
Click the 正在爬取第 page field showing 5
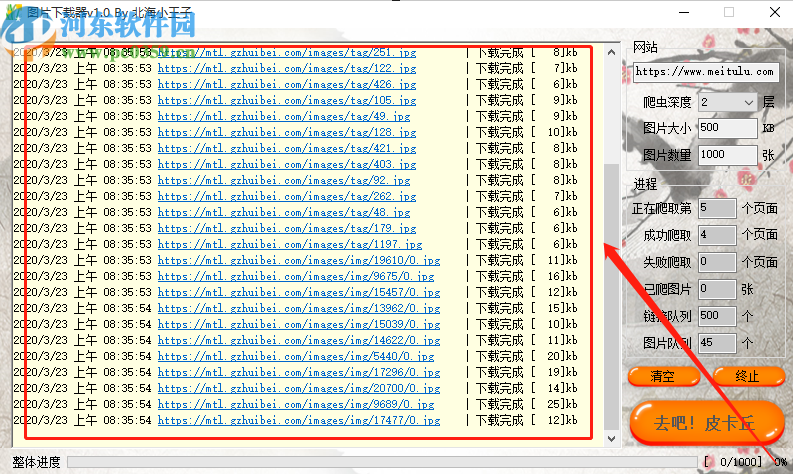[x=717, y=208]
